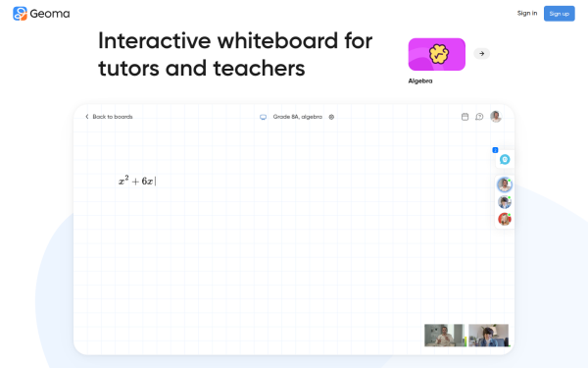This screenshot has height=368, width=588.
Task: Open the calendar icon in board header
Action: 465,117
